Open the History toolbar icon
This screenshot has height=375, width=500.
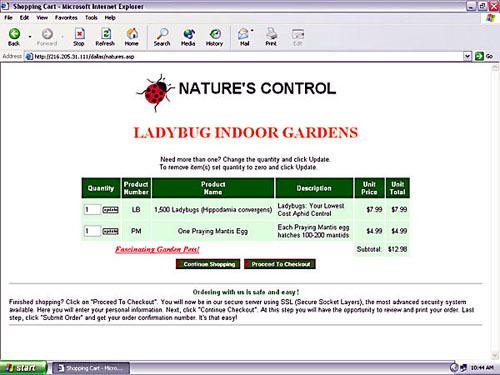coord(215,34)
